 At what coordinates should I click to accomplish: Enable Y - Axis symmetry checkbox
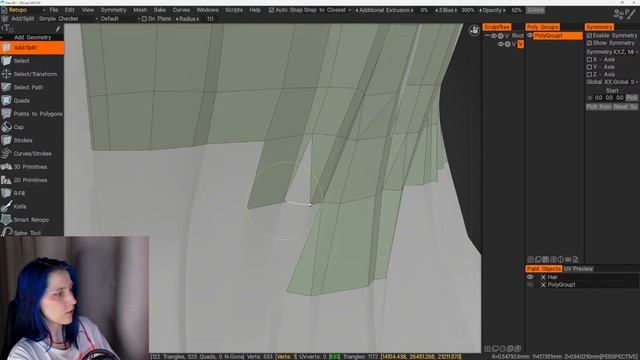click(x=589, y=67)
